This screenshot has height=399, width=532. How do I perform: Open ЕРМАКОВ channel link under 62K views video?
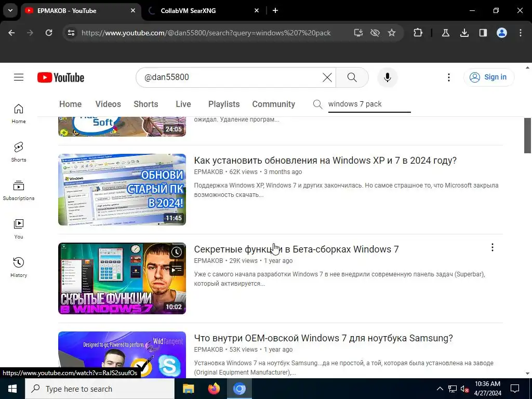(208, 171)
